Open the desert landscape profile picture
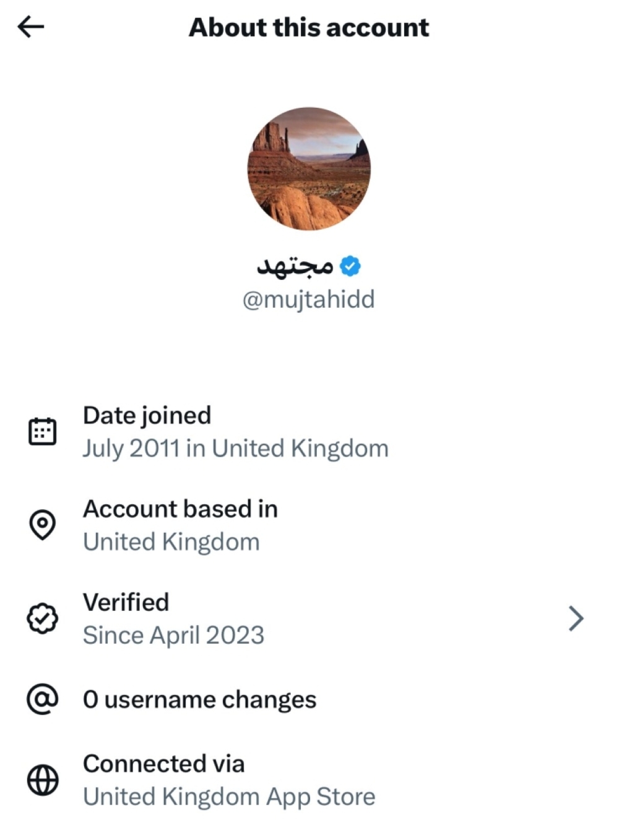 pyautogui.click(x=309, y=168)
